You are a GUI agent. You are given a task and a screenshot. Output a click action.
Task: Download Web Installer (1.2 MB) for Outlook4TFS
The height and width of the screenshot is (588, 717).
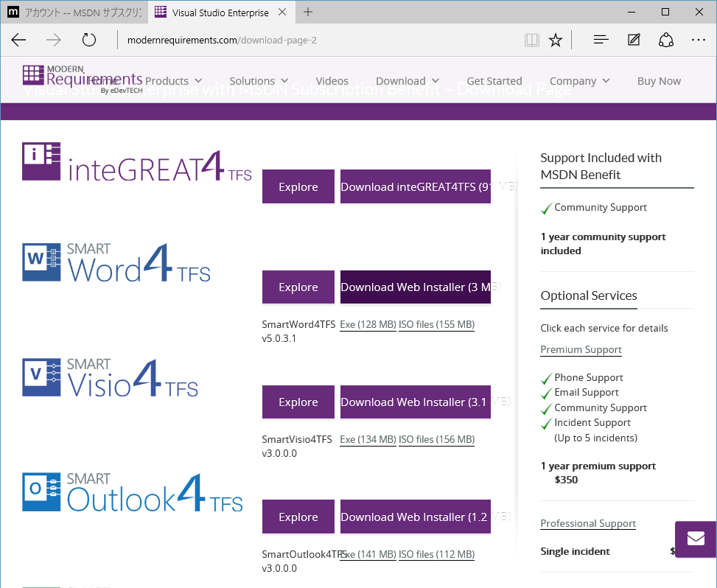[415, 517]
